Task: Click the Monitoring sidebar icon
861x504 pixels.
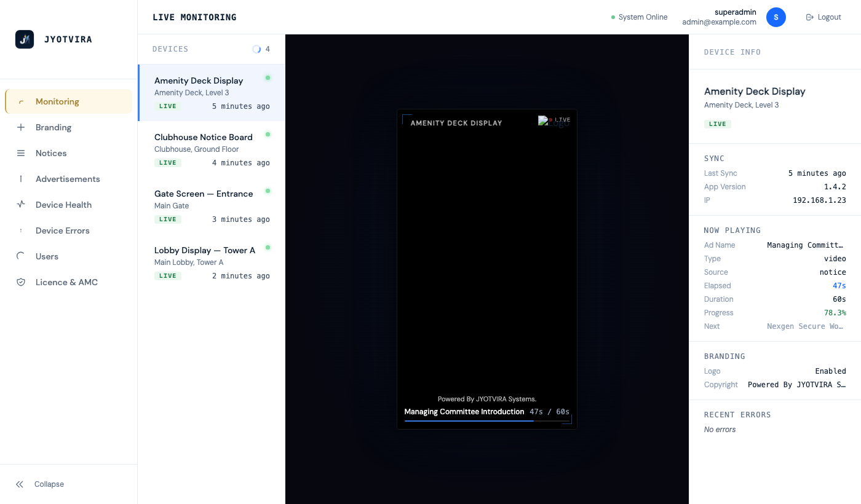Action: (x=21, y=102)
